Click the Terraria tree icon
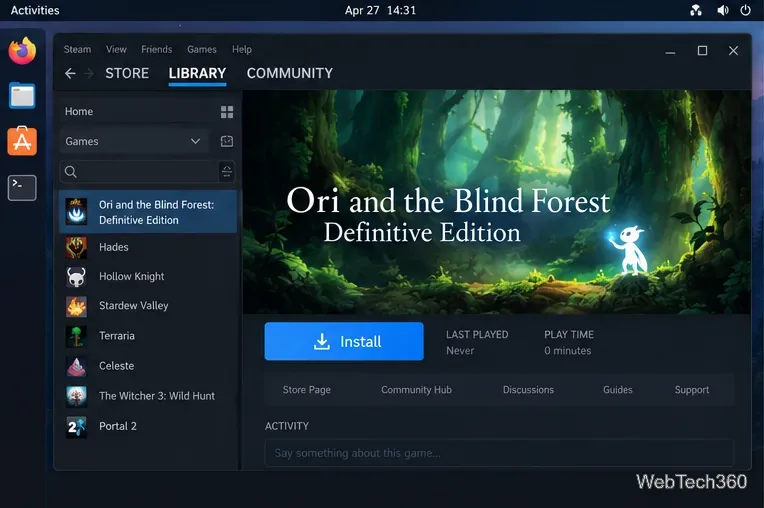 point(76,337)
